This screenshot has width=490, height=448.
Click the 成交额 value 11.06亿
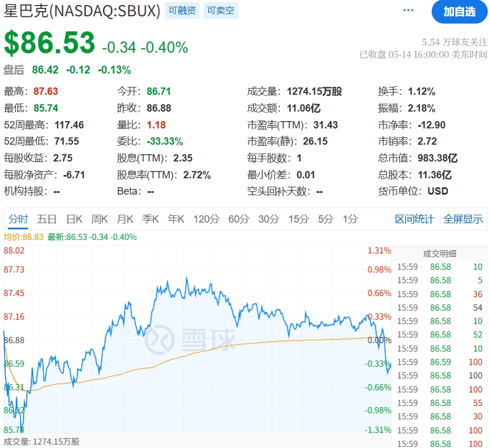click(x=303, y=108)
